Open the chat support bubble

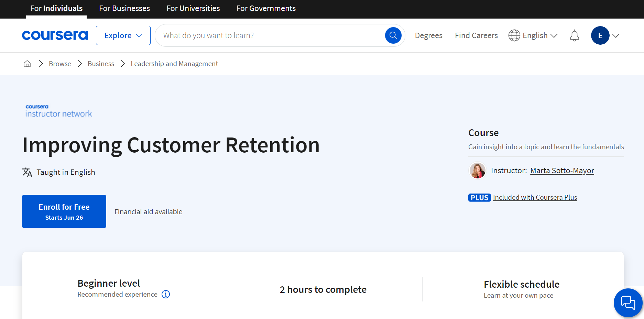click(628, 303)
